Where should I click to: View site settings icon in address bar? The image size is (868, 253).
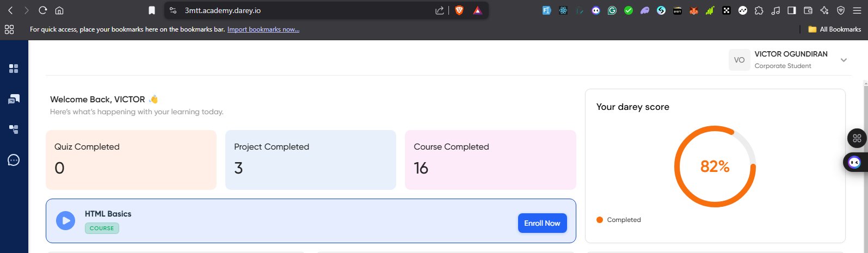click(173, 10)
